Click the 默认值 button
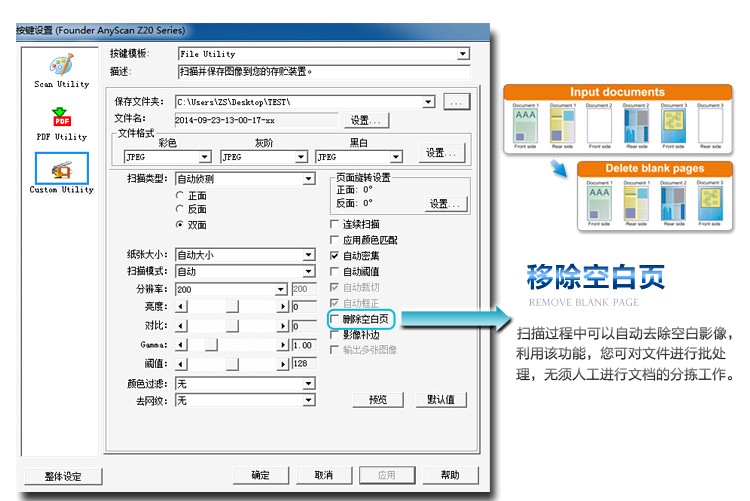Viewport: 750px width, 501px height. (441, 400)
